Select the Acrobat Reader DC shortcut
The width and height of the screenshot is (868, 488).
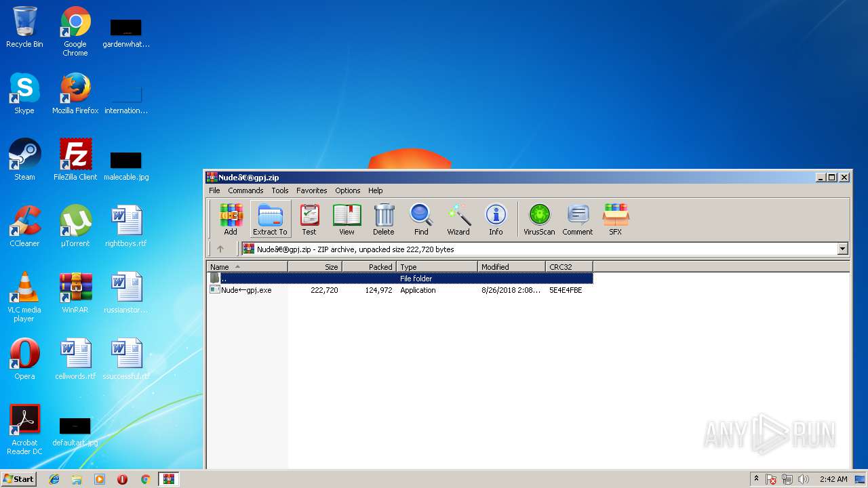point(24,430)
